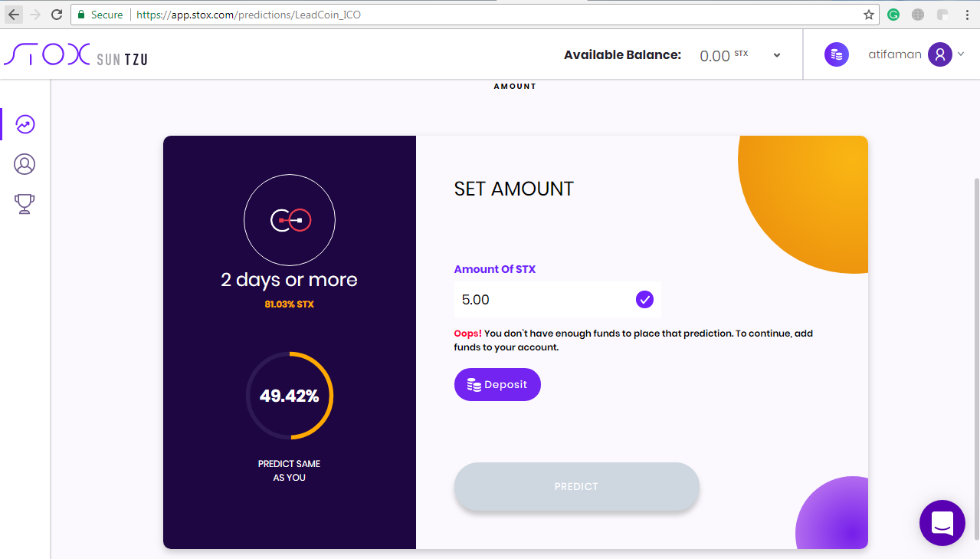Click the purple checkmark in amount field
980x559 pixels.
644,300
